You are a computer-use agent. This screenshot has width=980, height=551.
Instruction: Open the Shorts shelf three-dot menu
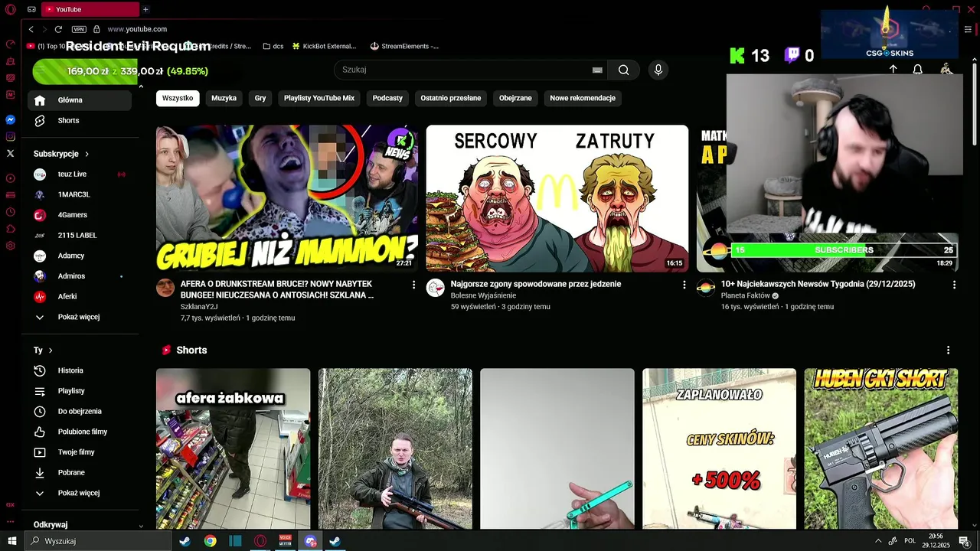coord(948,350)
